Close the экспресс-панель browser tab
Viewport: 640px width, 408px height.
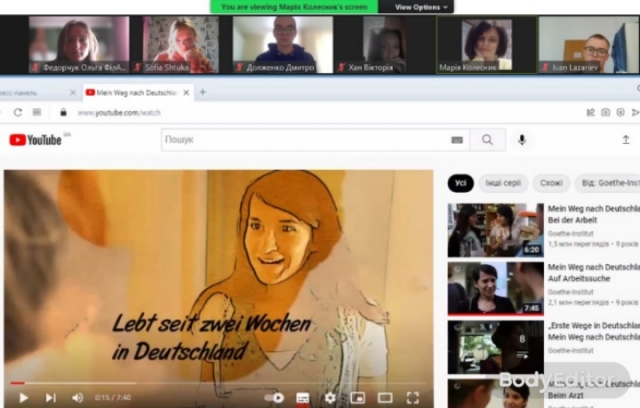point(73,93)
